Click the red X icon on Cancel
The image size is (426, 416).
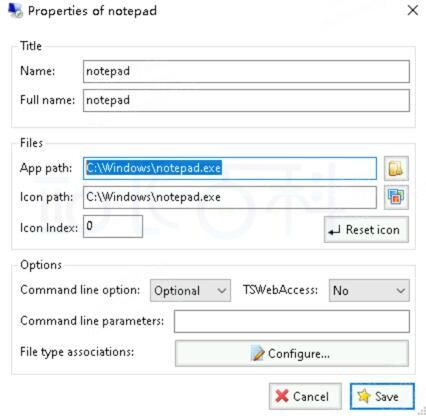coord(282,396)
